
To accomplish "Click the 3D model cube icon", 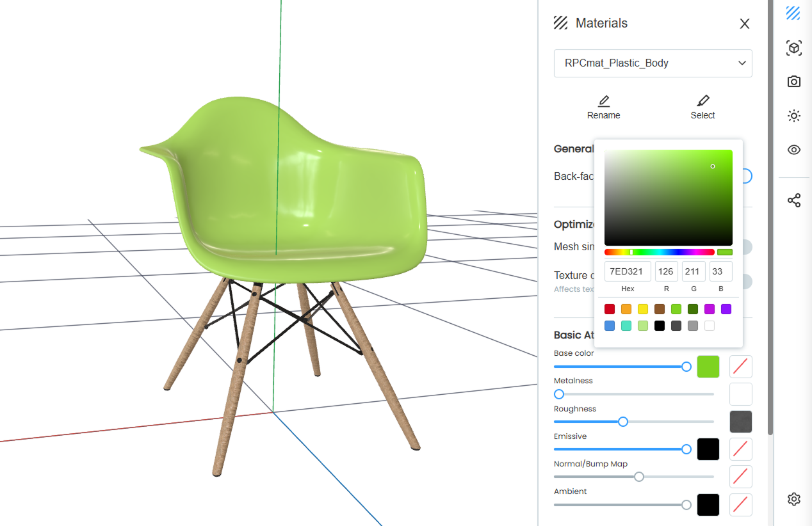I will click(x=793, y=48).
